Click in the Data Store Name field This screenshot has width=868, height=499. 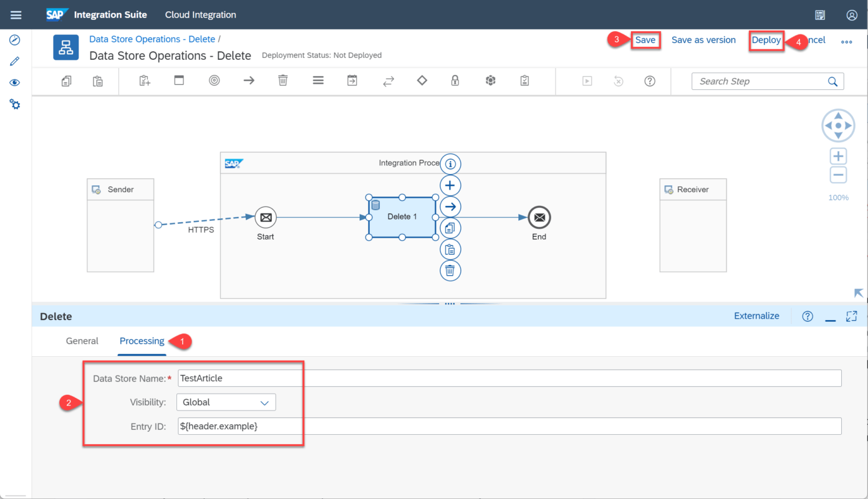[509, 378]
